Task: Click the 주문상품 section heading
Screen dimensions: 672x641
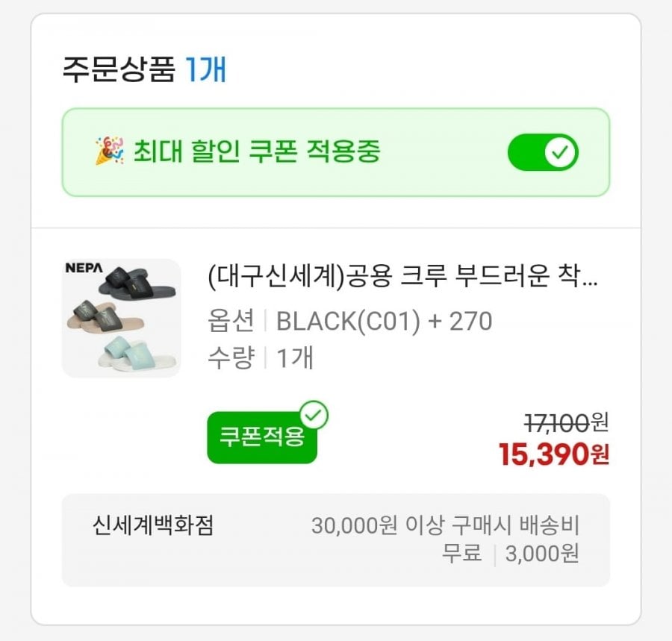Action: click(x=118, y=71)
